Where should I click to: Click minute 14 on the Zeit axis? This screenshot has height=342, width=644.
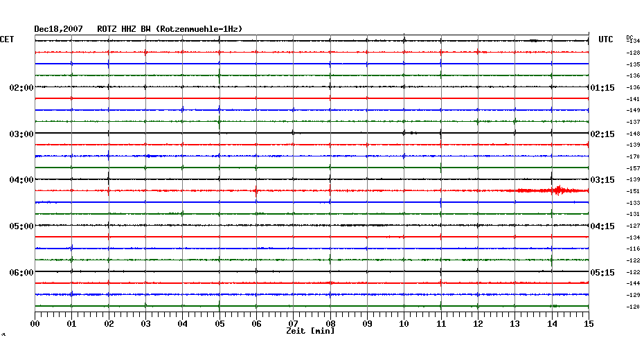pyautogui.click(x=552, y=323)
